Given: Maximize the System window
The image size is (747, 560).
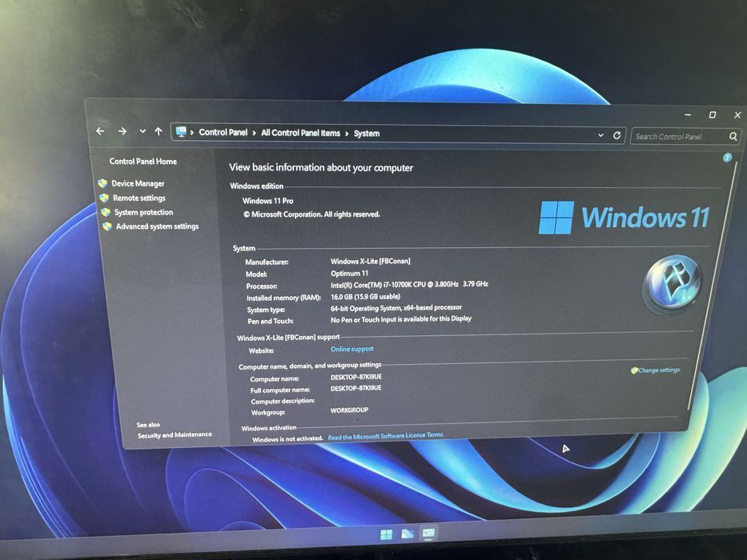Looking at the screenshot, I should point(713,114).
